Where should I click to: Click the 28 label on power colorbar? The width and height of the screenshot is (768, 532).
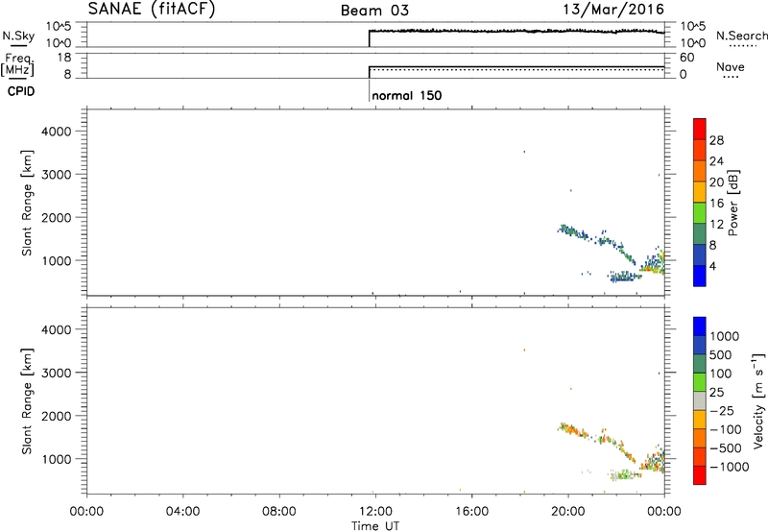(x=716, y=140)
